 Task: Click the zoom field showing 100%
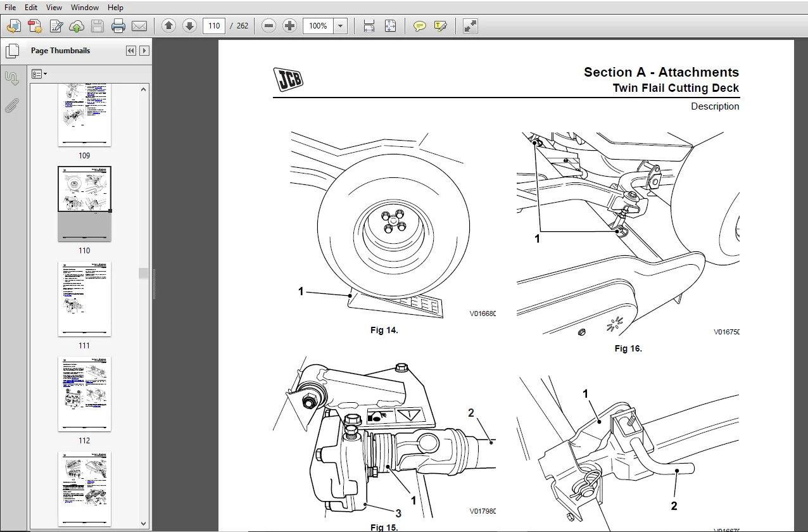[x=319, y=26]
